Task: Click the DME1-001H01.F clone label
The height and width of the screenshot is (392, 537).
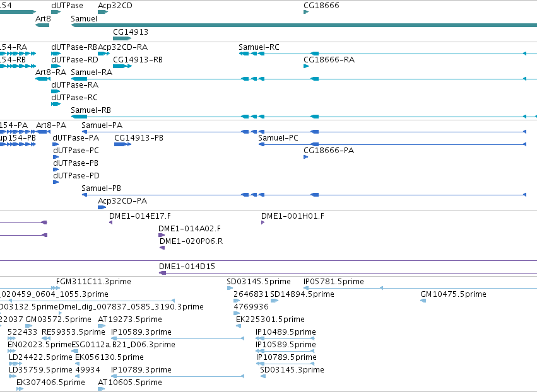Action: (x=292, y=216)
